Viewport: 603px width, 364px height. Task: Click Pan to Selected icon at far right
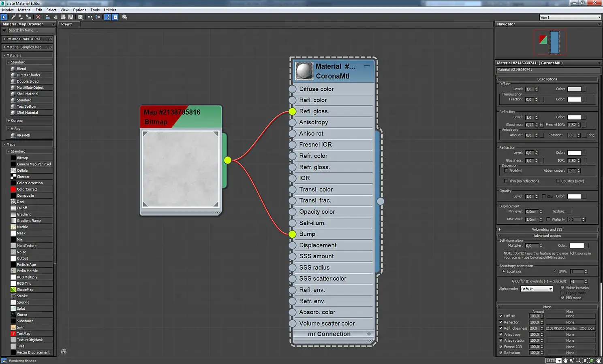pos(598,360)
